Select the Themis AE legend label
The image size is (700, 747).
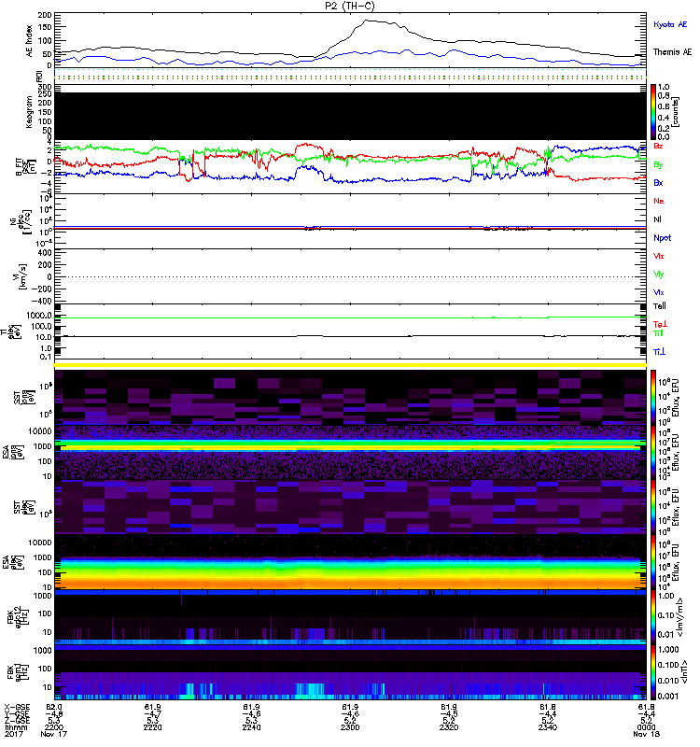672,52
